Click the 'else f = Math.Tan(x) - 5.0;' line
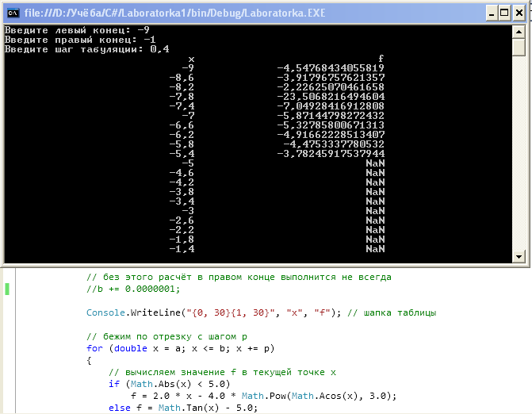This screenshot has width=532, height=414. click(x=183, y=408)
